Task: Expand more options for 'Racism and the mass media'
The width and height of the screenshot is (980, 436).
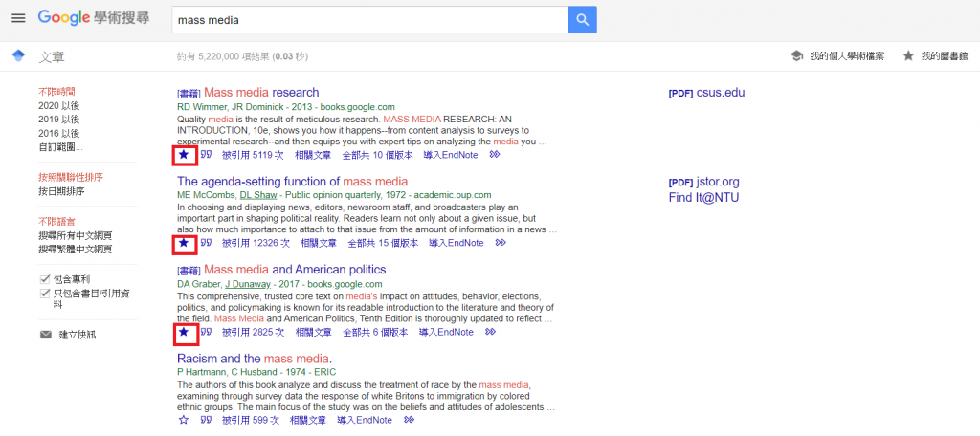Action: click(409, 420)
